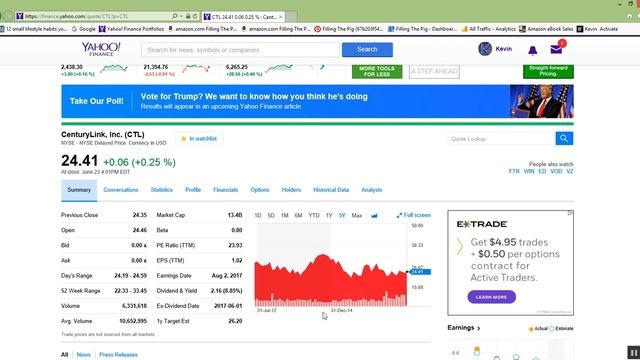Set chart range to 5Y
The width and height of the screenshot is (640, 360).
[x=342, y=216]
